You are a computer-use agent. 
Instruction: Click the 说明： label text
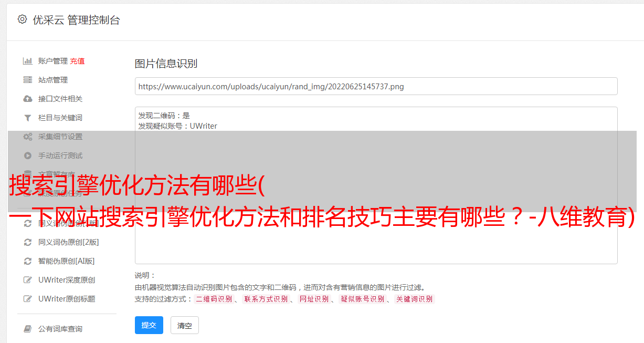(x=145, y=275)
